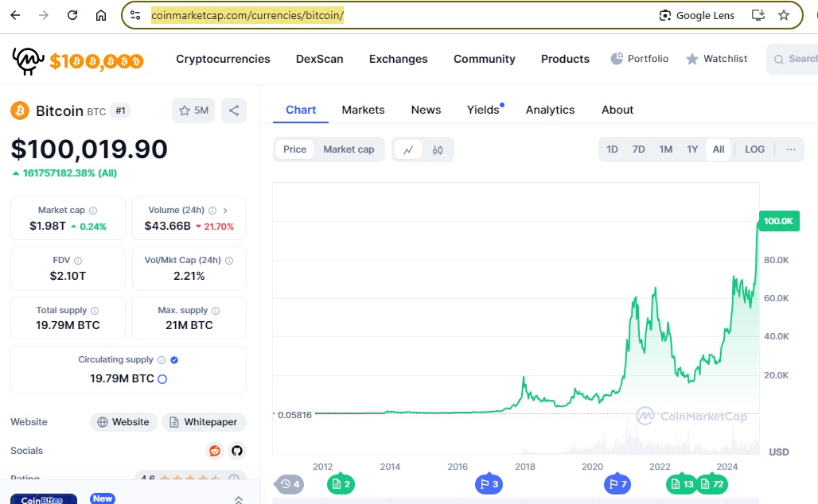The width and height of the screenshot is (818, 504).
Task: Switch to the Chart tab
Action: point(301,110)
